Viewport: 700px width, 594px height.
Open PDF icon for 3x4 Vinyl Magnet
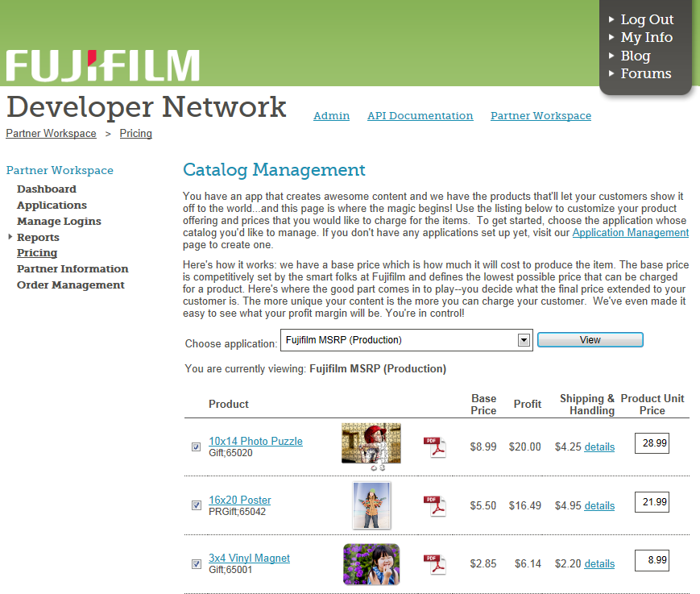(435, 564)
